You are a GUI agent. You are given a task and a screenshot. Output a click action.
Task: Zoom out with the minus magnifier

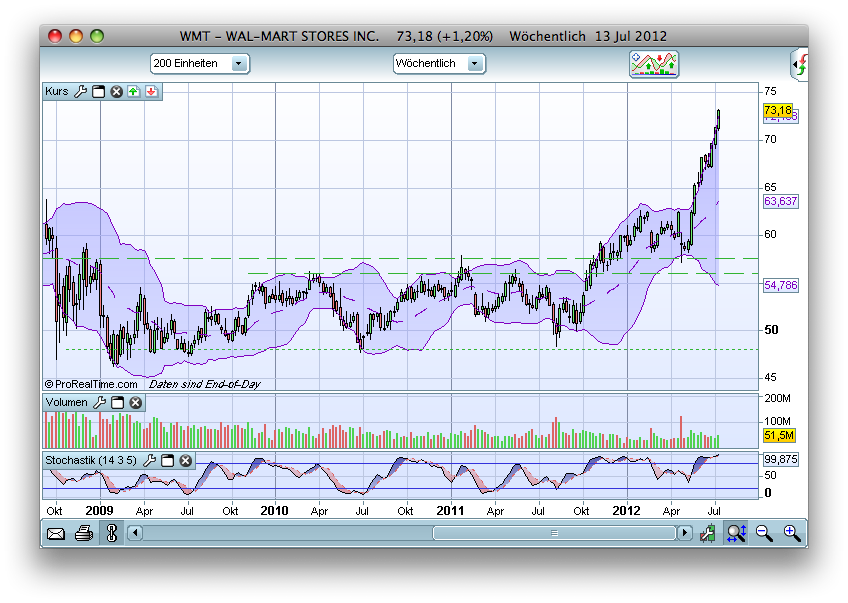pyautogui.click(x=764, y=533)
